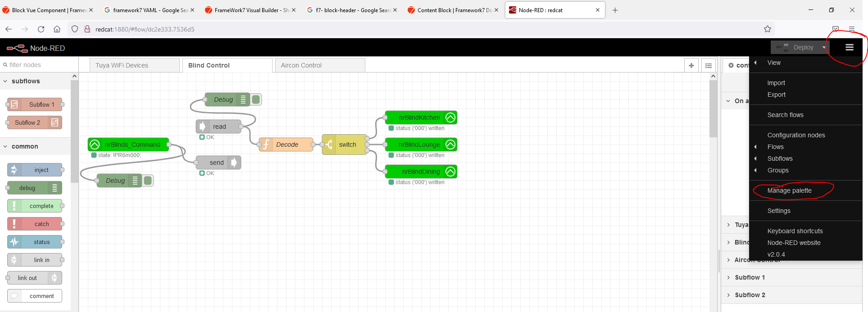Toggle the top Debug node output button
868x312 pixels.
click(x=256, y=99)
